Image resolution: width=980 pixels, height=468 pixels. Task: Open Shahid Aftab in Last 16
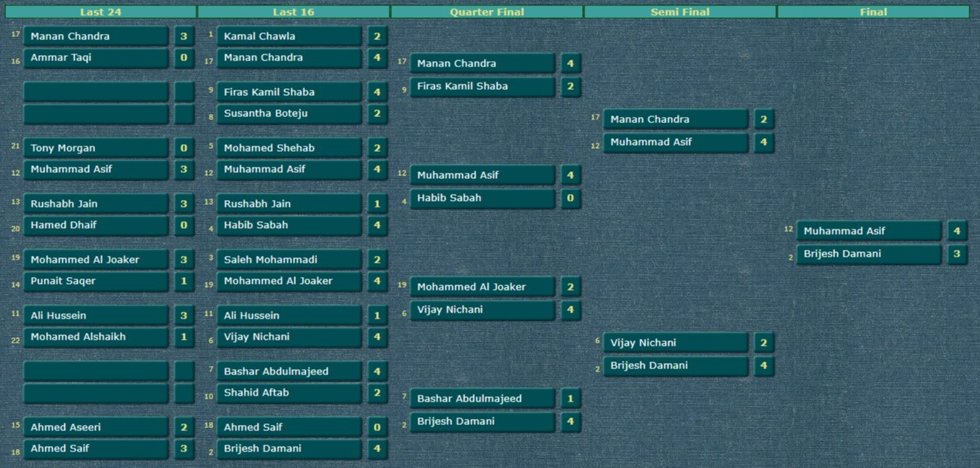[289, 393]
